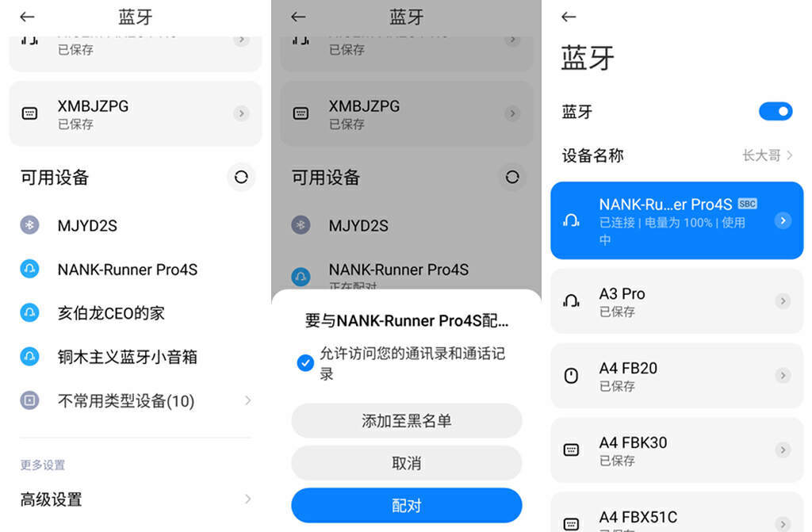
Task: Select MJYD2S device on left screen
Action: (x=136, y=225)
